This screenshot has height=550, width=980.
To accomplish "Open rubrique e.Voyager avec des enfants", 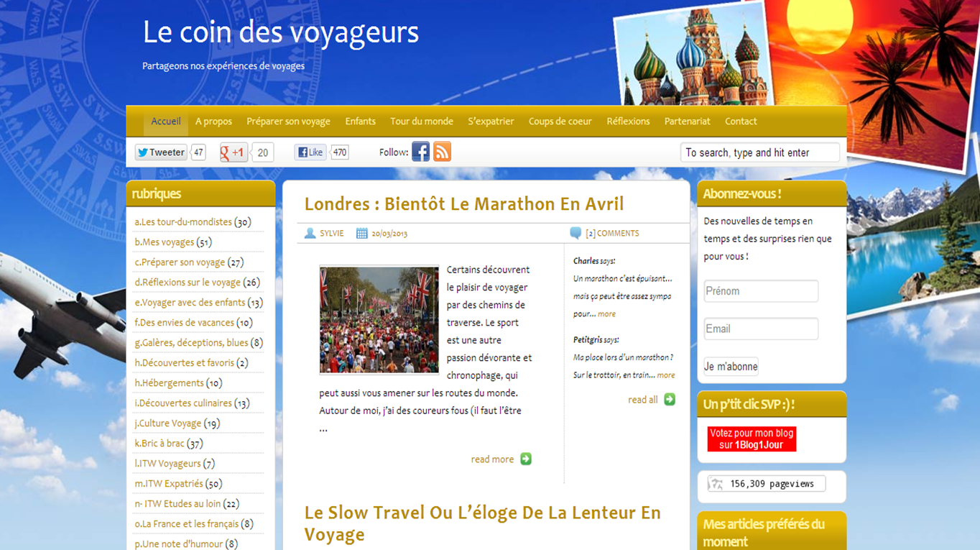I will (190, 303).
